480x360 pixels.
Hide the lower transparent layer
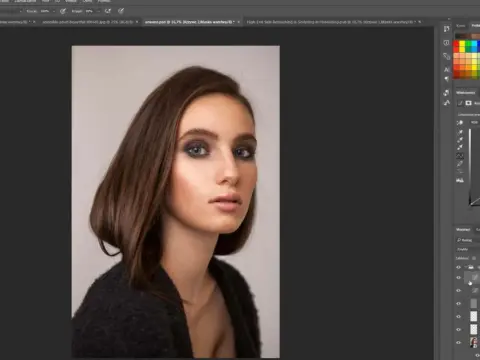point(459,329)
